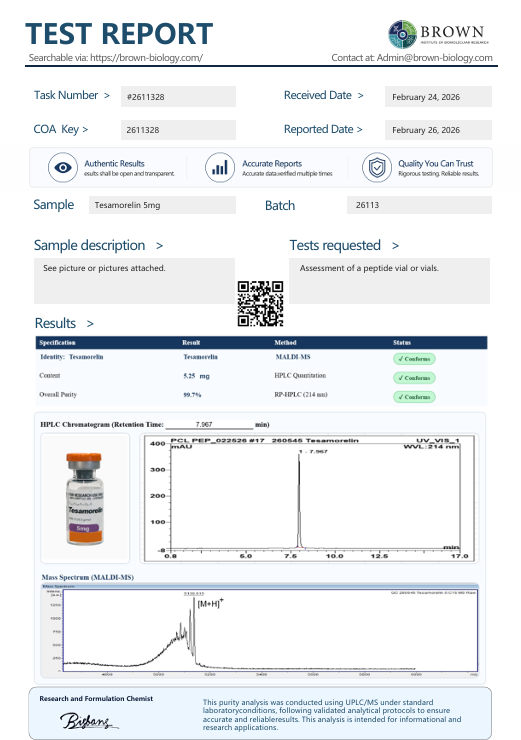Click the TEST REPORT heading
This screenshot has width=521, height=740.
(x=119, y=34)
